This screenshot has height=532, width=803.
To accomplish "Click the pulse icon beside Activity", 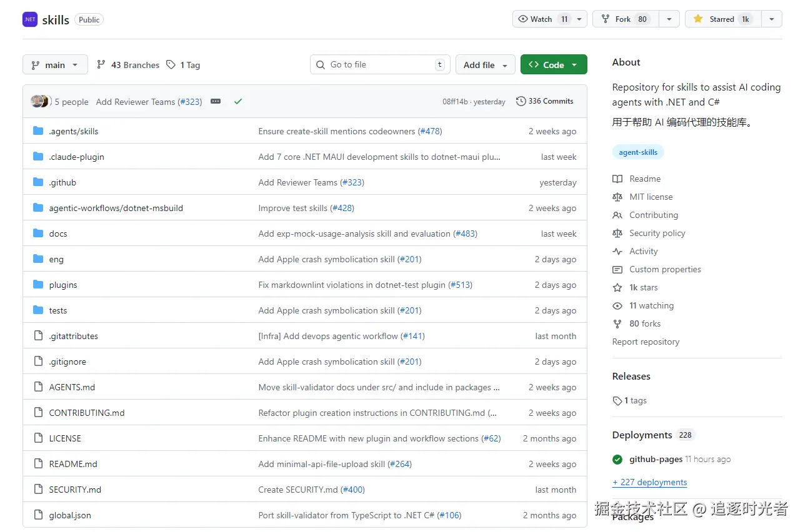I will [617, 251].
